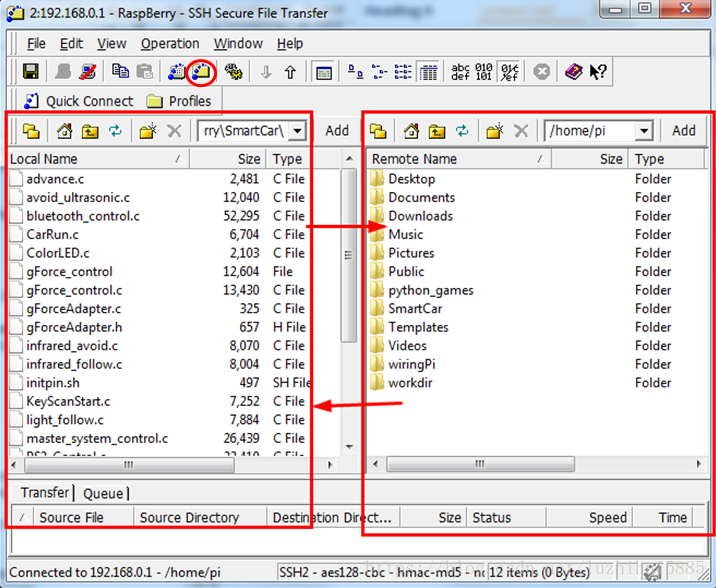
Task: Select initpin.sh in local list
Action: (x=53, y=383)
